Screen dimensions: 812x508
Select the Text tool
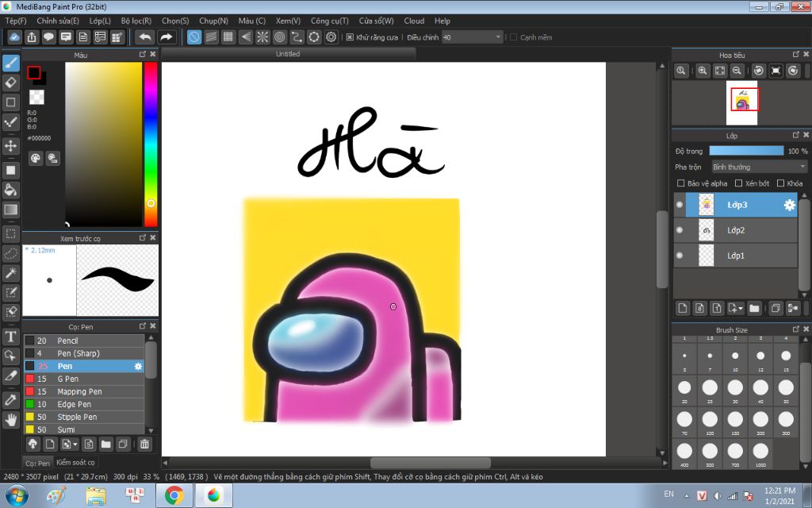click(x=11, y=337)
